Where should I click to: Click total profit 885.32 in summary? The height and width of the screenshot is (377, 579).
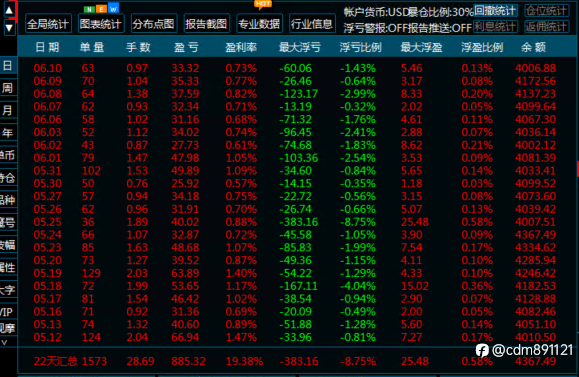point(188,361)
